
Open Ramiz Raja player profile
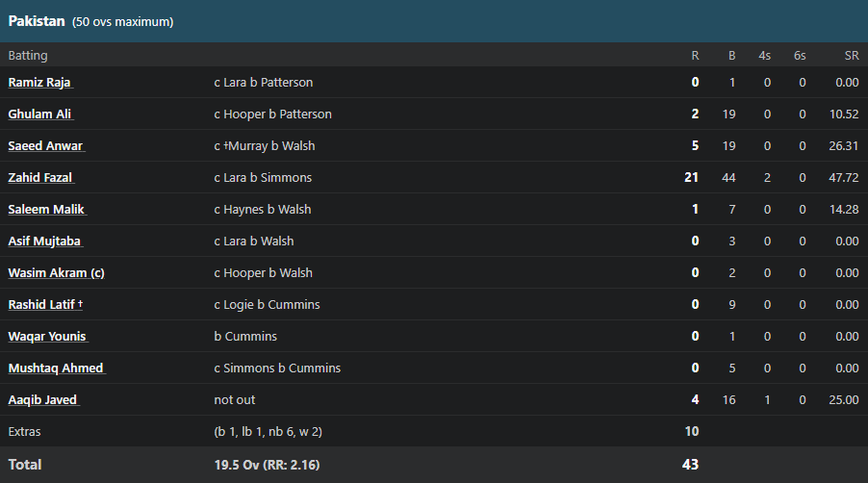tap(40, 83)
